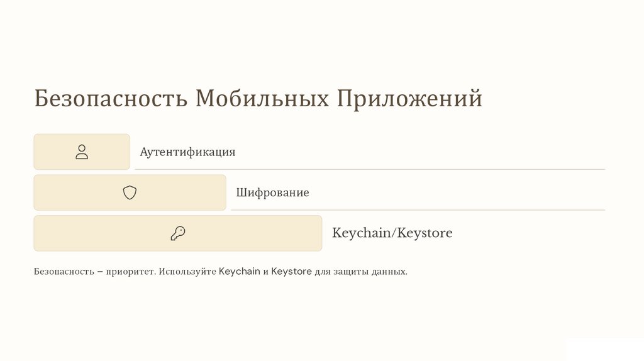Select the Аутентификация label
Image resolution: width=644 pixels, height=361 pixels.
click(187, 152)
